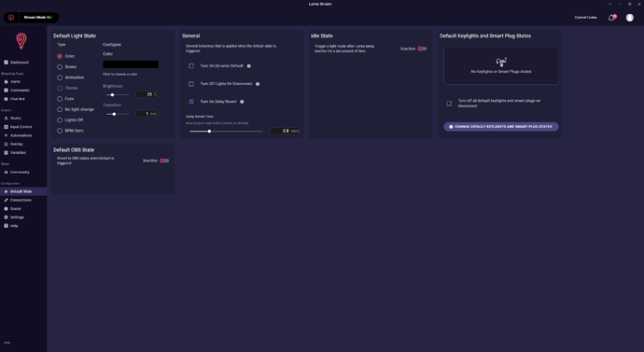The width and height of the screenshot is (644, 352).
Task: Show help for Turn On Dynamic Default
Action: pyautogui.click(x=249, y=66)
